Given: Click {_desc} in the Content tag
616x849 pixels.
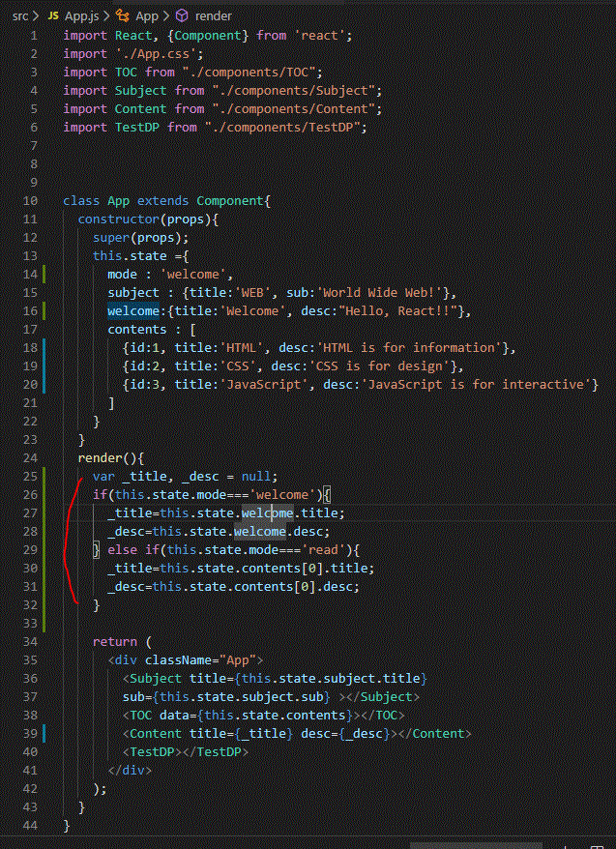Looking at the screenshot, I should [365, 734].
